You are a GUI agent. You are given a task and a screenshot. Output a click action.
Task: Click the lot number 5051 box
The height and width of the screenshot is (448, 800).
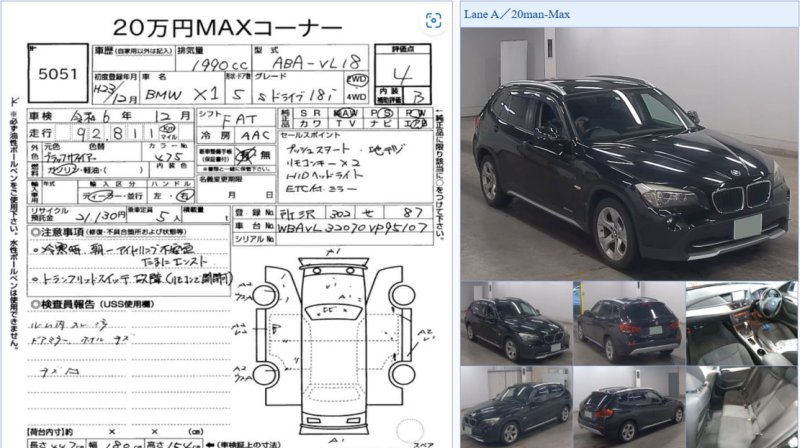(x=56, y=74)
